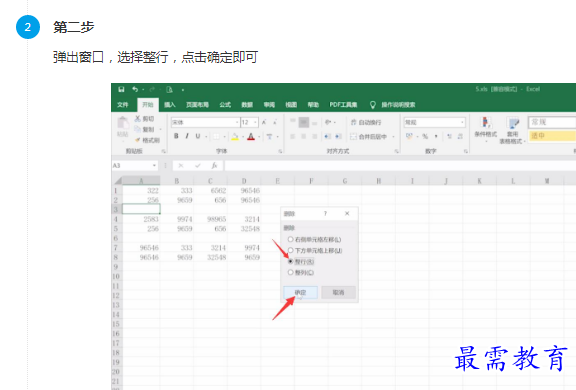This screenshot has height=390, width=576.
Task: Click the Help (帮助) tab
Action: coord(313,105)
